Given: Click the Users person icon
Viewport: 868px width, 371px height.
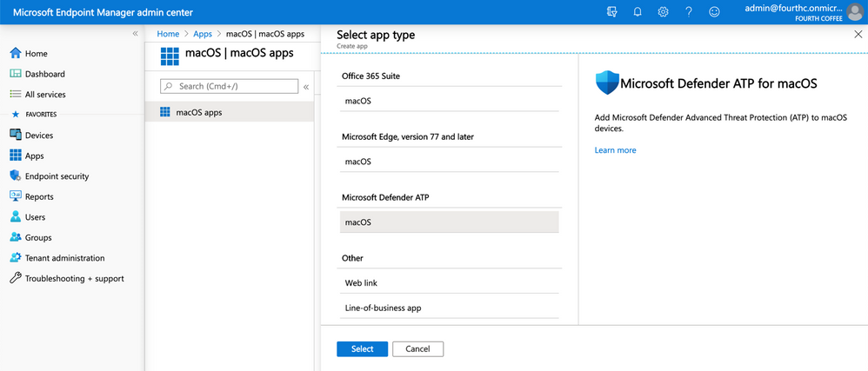Looking at the screenshot, I should [x=16, y=216].
